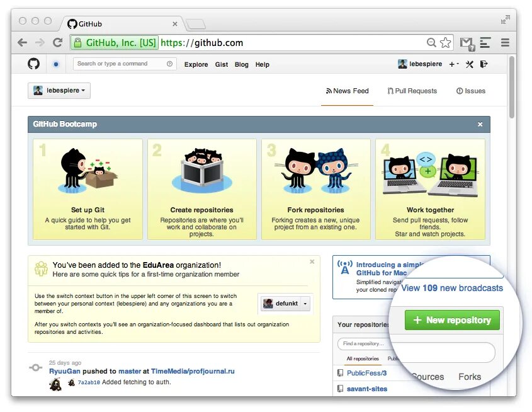
Task: Close the GitHub Bootcamp panel
Action: point(480,124)
